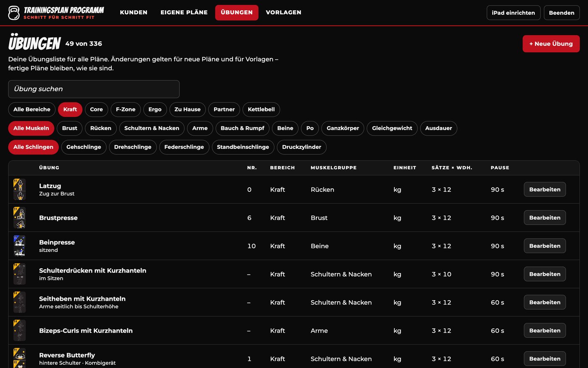The width and height of the screenshot is (588, 368).
Task: Go to the Kunden tab
Action: 134,13
